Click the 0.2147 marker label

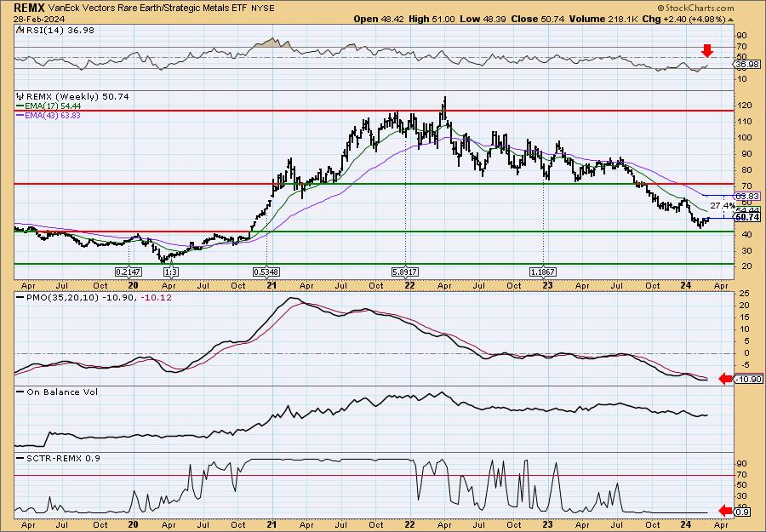(128, 272)
